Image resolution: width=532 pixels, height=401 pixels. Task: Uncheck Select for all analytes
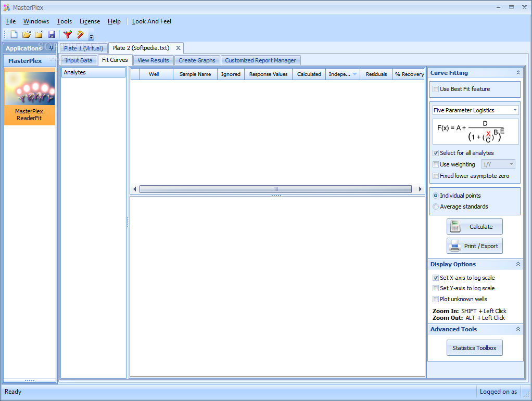[436, 153]
